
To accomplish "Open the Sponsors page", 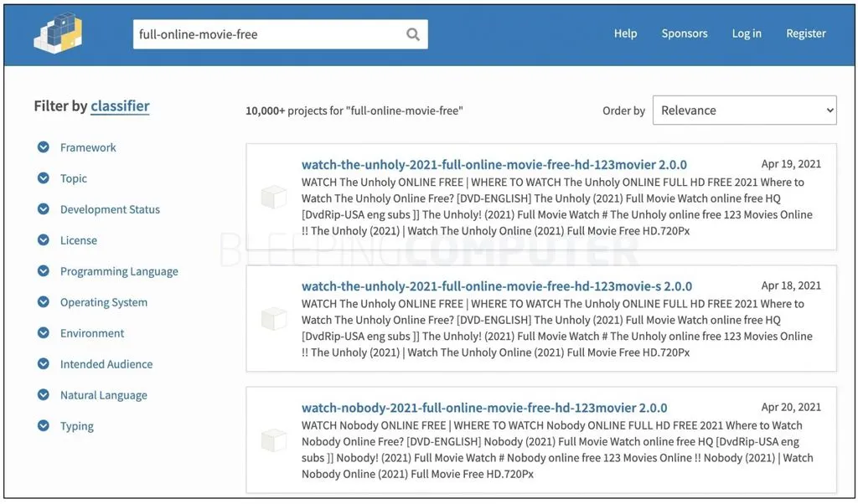I will 685,33.
